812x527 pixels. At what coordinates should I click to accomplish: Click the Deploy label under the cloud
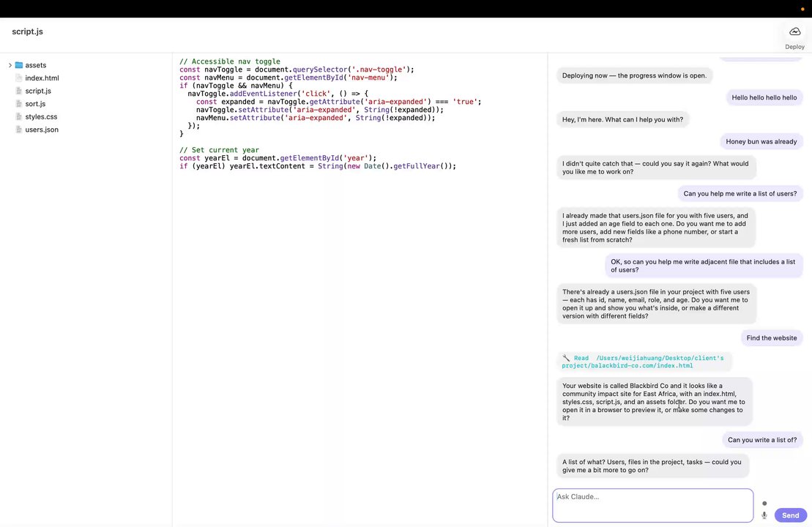[794, 47]
